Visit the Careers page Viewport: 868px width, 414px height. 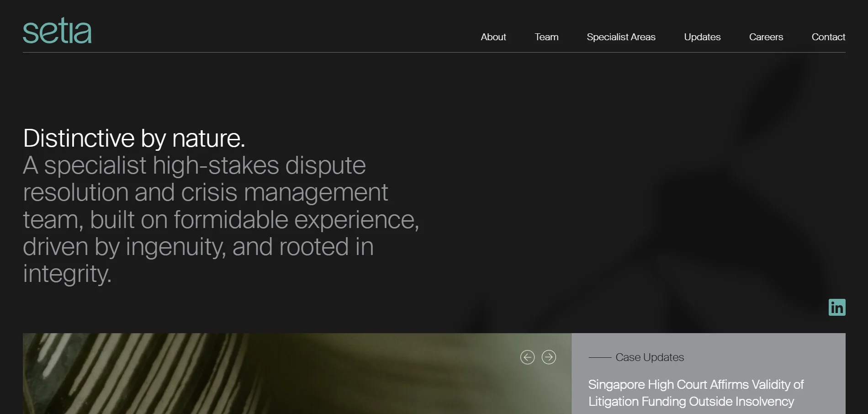766,37
